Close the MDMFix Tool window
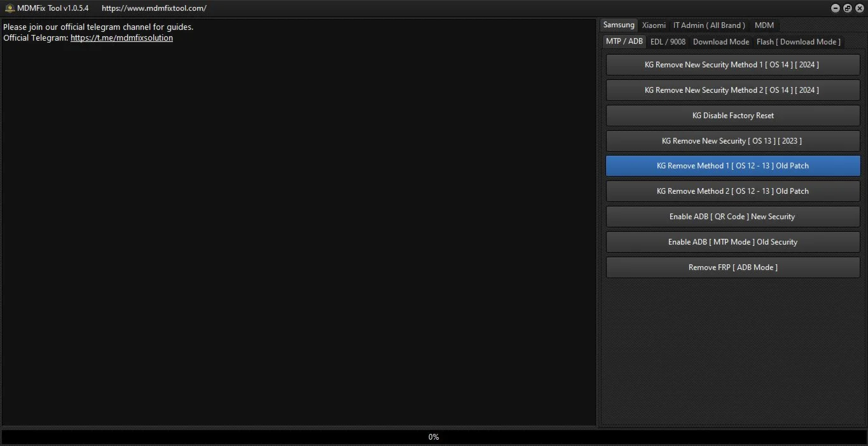 tap(859, 8)
